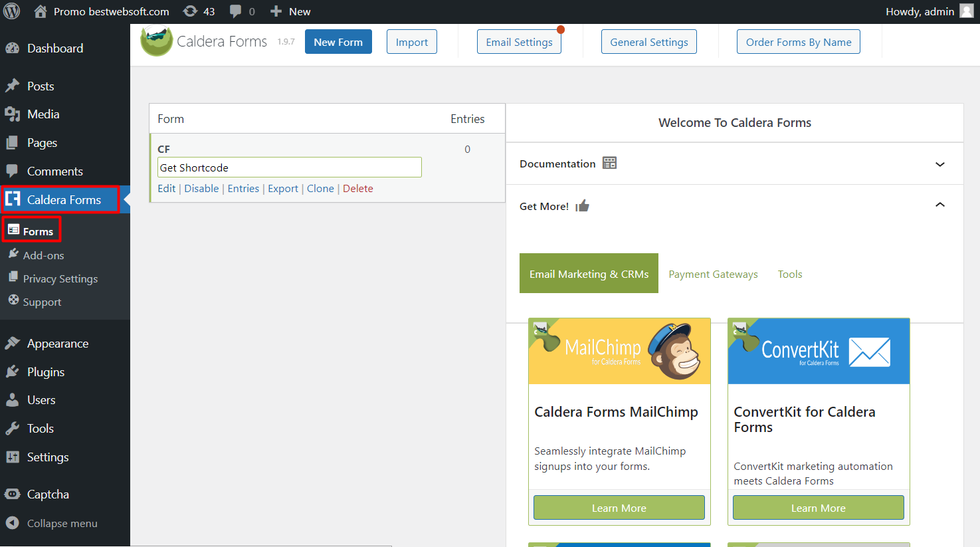980x547 pixels.
Task: Click the WordPress logo icon
Action: coord(12,11)
